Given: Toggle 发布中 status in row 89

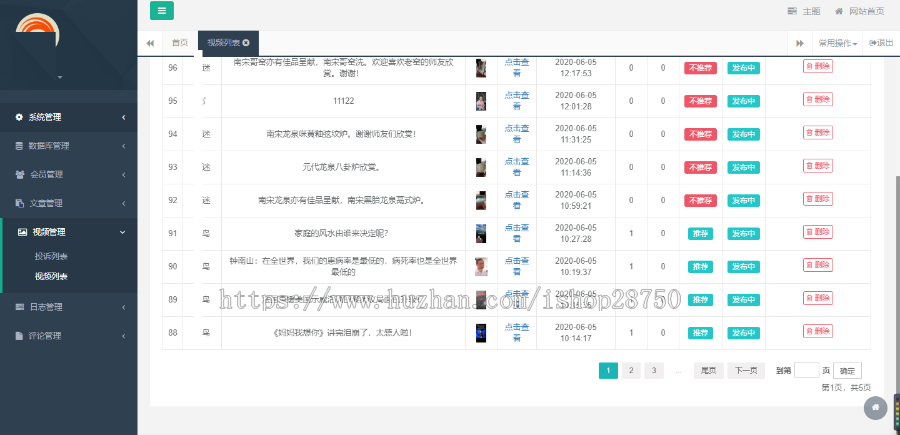Looking at the screenshot, I should 744,300.
